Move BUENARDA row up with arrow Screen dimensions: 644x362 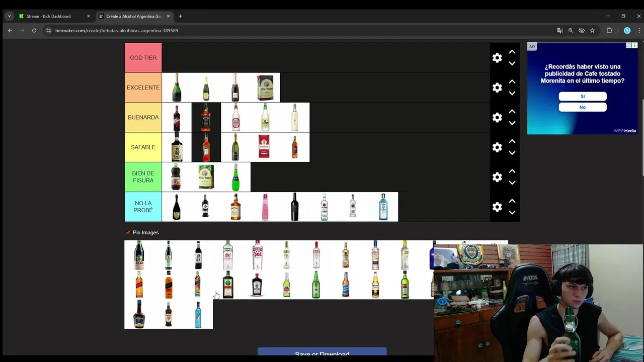click(x=512, y=111)
